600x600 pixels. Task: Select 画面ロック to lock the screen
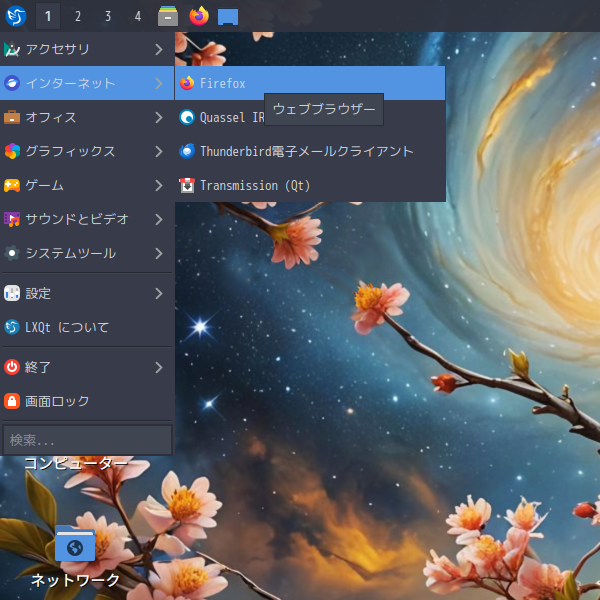pos(87,401)
